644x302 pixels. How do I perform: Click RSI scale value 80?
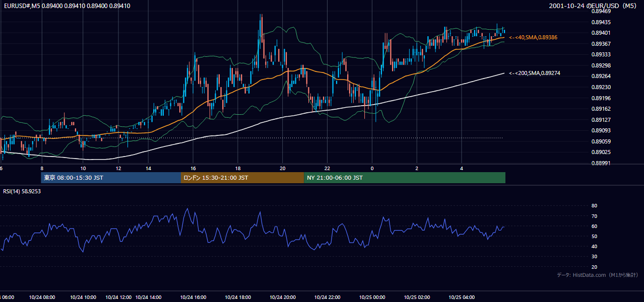[x=594, y=206]
